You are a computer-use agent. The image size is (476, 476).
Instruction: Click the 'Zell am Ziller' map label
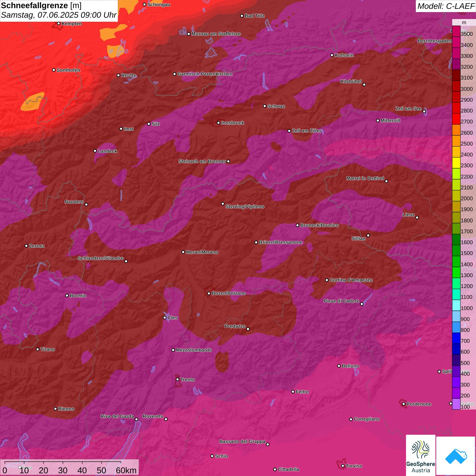[x=307, y=131]
